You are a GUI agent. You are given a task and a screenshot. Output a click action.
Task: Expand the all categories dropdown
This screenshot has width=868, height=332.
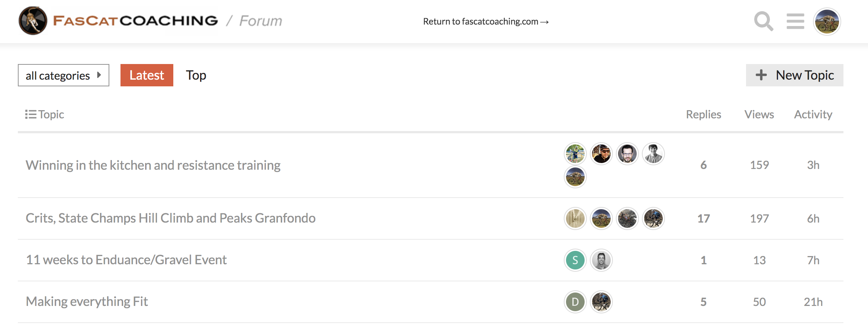point(63,75)
